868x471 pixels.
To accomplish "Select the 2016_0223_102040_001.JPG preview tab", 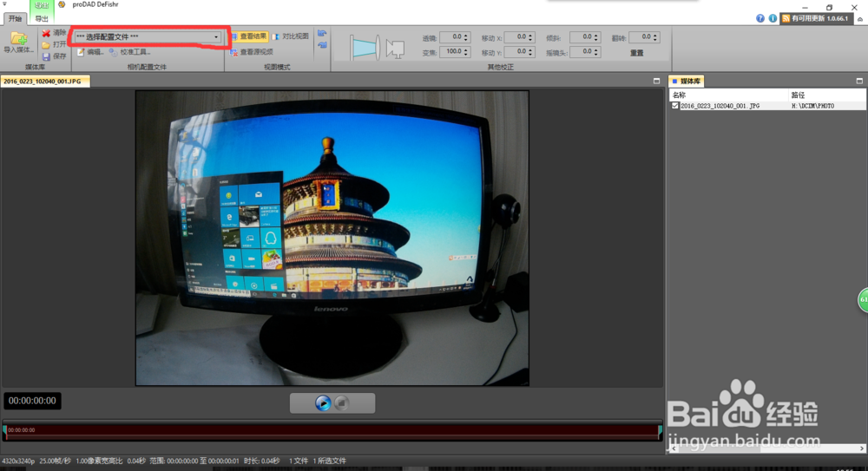I will pos(43,82).
